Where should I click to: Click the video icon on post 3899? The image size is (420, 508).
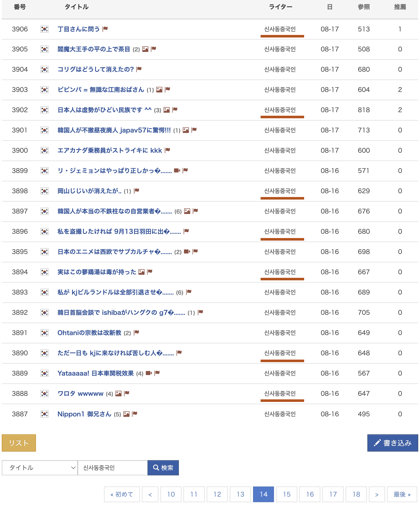177,171
